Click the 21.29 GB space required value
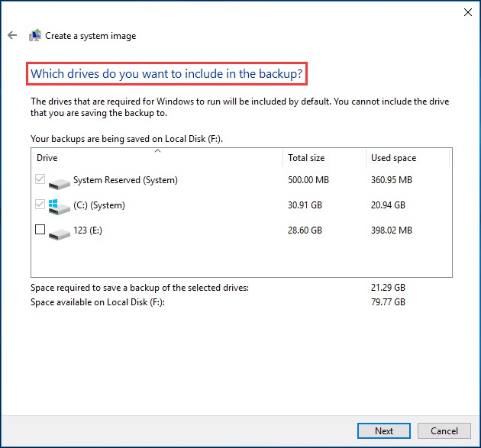 point(388,287)
